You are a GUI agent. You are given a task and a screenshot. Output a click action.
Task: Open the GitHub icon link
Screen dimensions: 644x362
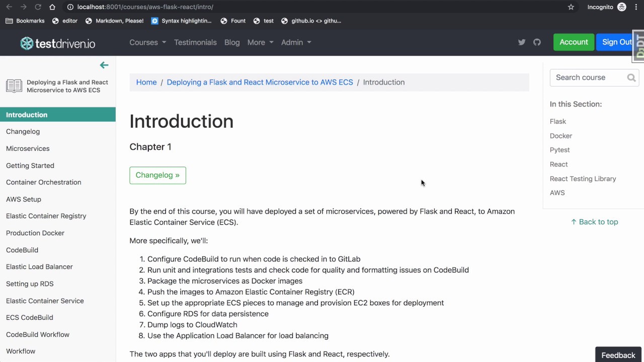coord(537,42)
